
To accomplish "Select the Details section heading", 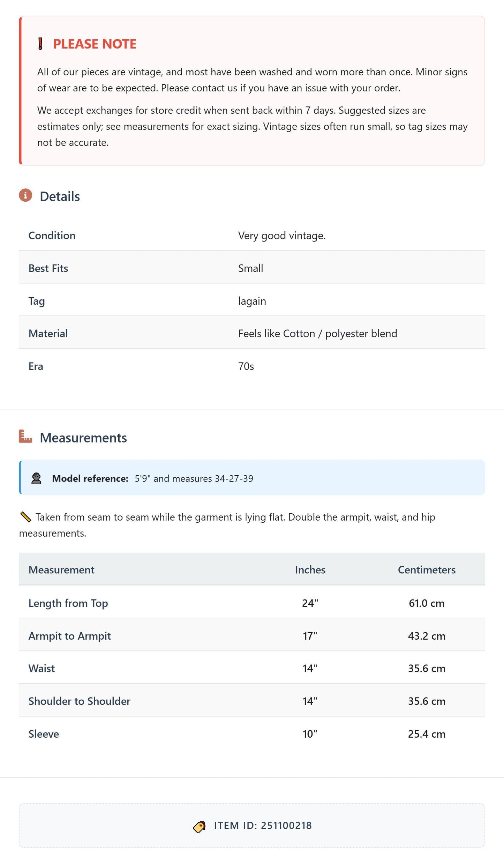I will click(60, 196).
